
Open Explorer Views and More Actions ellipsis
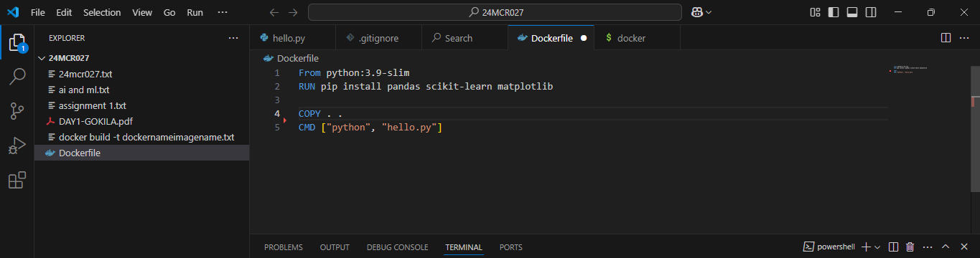pyautogui.click(x=233, y=38)
